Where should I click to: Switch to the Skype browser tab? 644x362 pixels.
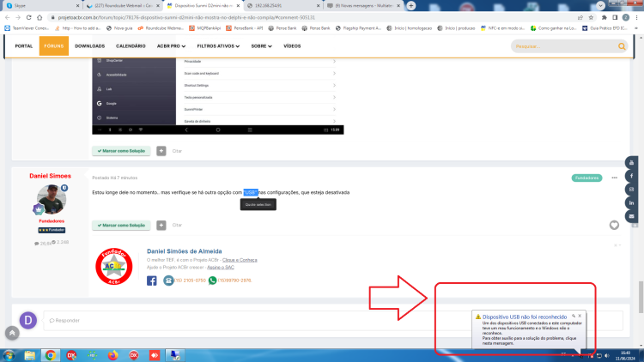(41, 6)
